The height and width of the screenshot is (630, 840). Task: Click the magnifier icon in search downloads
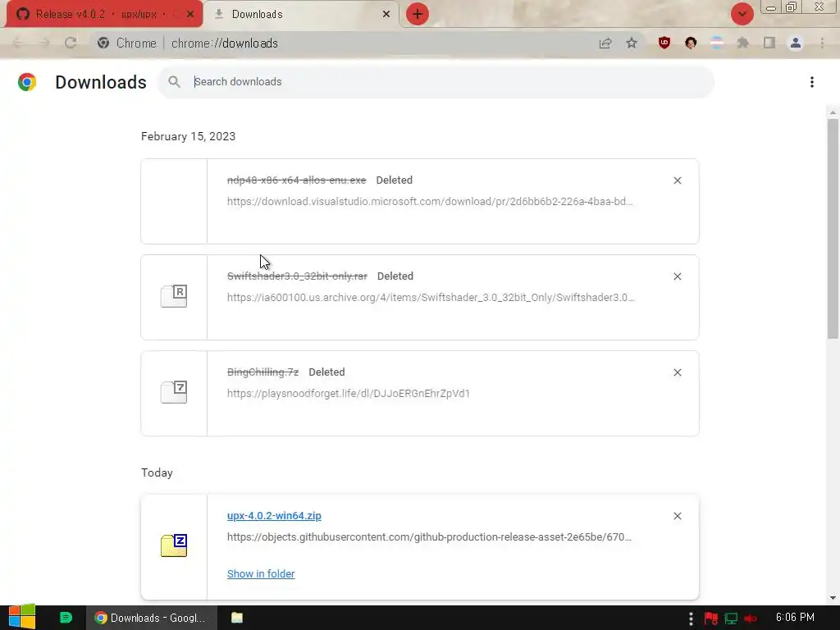click(x=174, y=82)
